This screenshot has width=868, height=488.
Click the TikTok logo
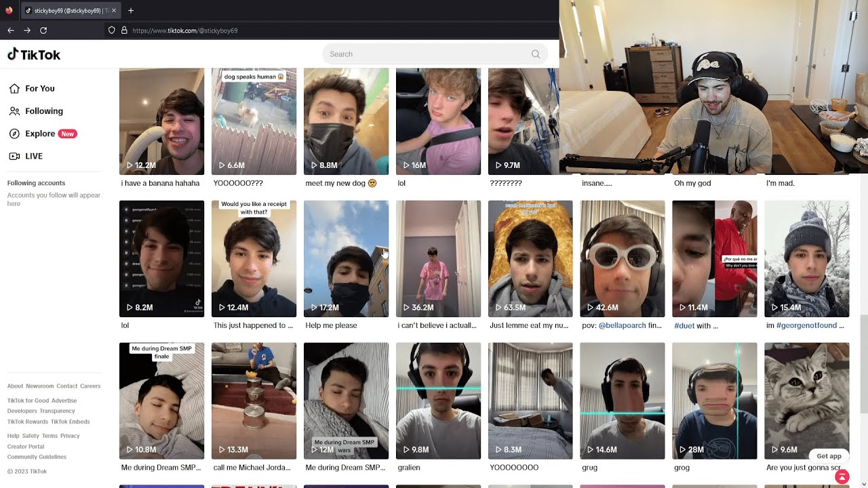coord(34,54)
